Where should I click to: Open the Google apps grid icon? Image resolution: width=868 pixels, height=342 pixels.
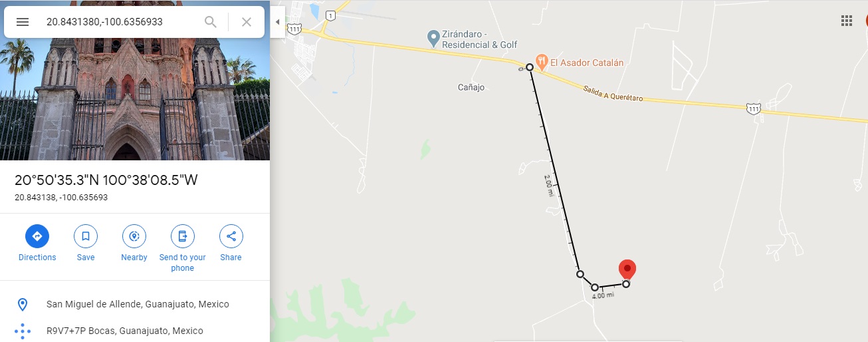[x=847, y=21]
